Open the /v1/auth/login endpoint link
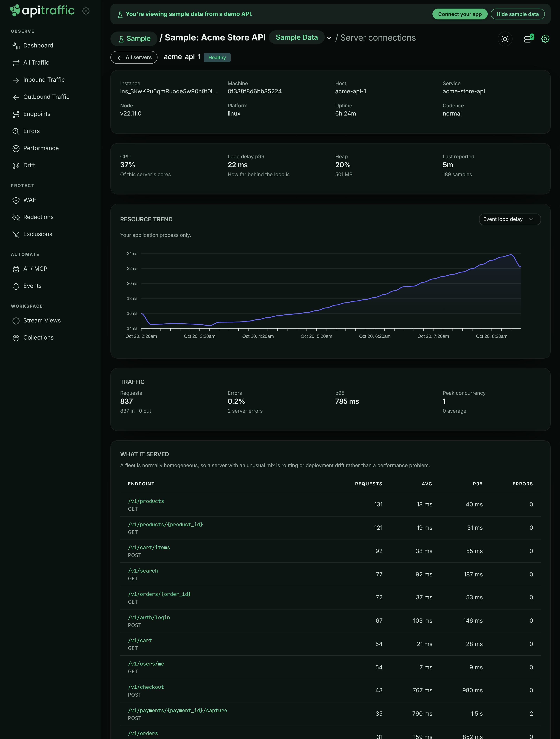This screenshot has height=739, width=560. pos(149,617)
